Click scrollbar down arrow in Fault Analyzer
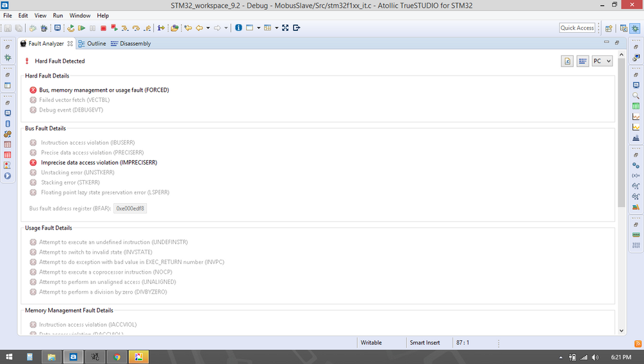644x364 pixels. pos(621,330)
